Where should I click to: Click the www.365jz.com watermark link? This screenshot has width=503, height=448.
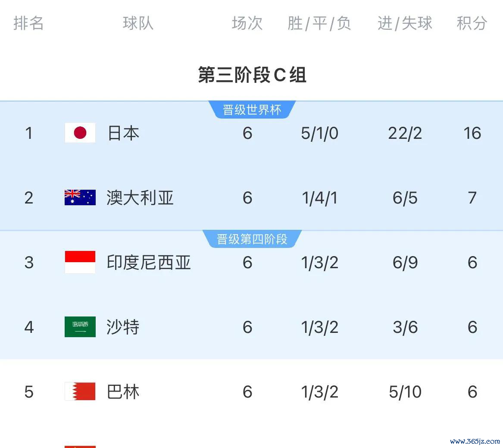(x=475, y=441)
